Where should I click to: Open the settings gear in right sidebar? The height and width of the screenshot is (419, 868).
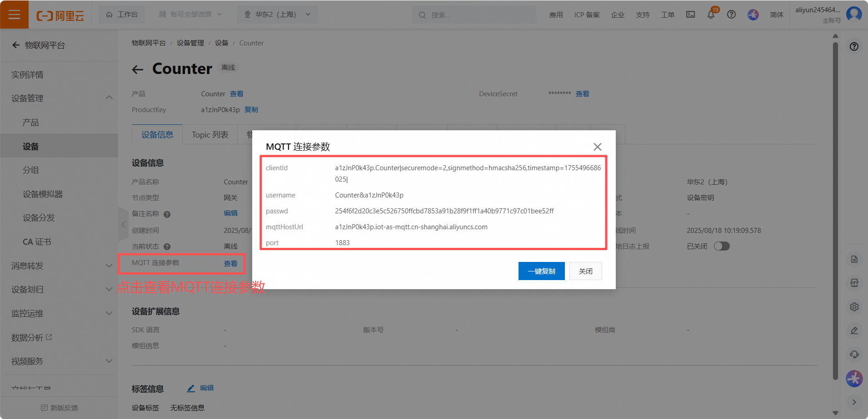click(x=854, y=307)
